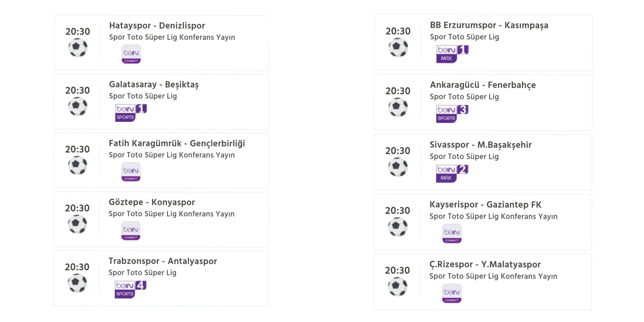This screenshot has height=322, width=644.
Task: Click the beIN Connect logo under Kayserispor - Gaziantep FK
Action: click(452, 233)
